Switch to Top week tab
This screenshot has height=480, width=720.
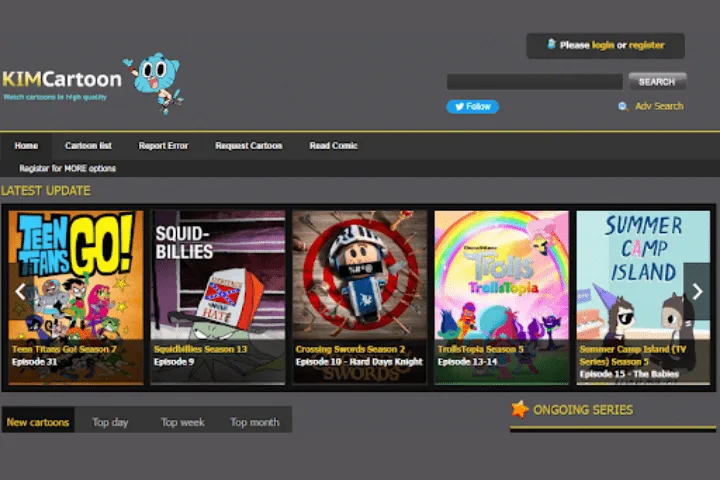click(182, 422)
